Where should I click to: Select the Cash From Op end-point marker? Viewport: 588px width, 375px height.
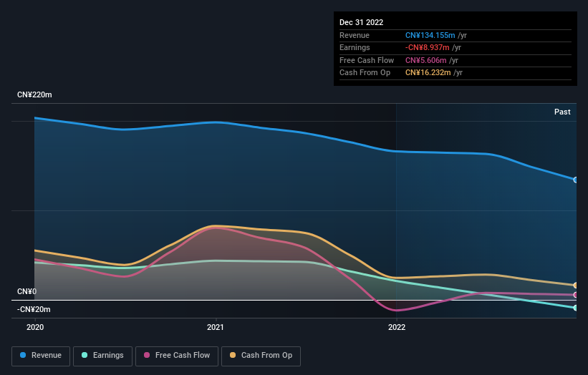(x=575, y=286)
